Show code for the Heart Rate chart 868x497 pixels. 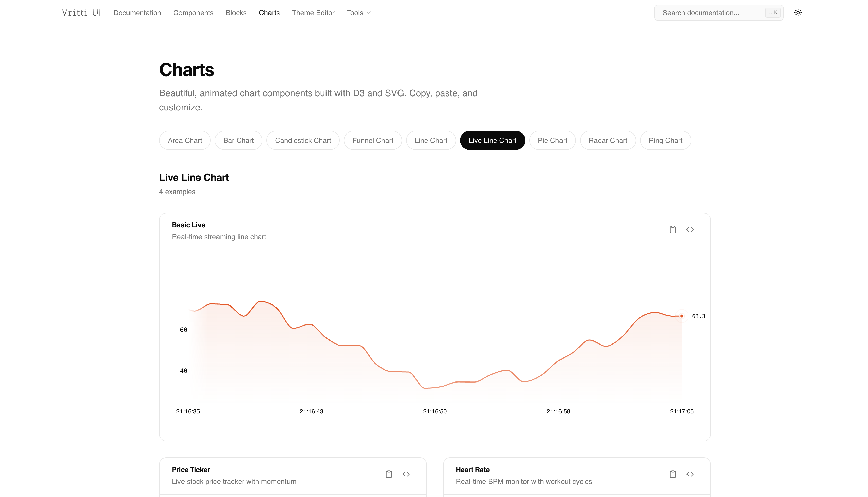click(690, 474)
